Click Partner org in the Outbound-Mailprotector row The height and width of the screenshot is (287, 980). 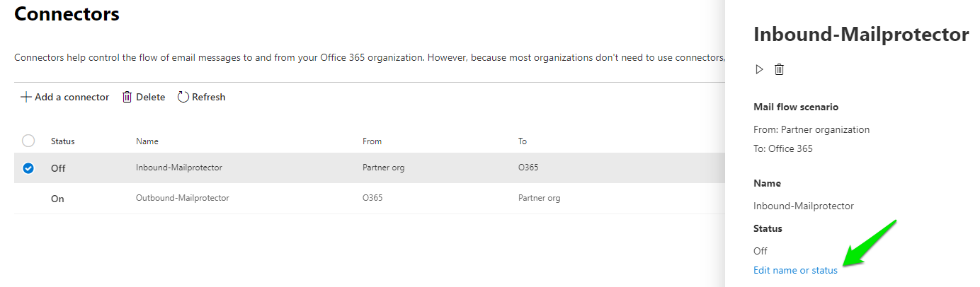[x=539, y=199]
